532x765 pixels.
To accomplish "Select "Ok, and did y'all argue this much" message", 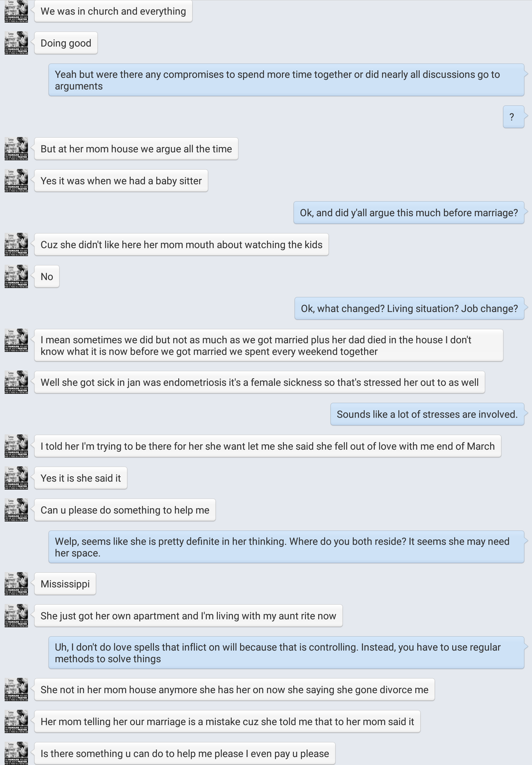I will [408, 213].
